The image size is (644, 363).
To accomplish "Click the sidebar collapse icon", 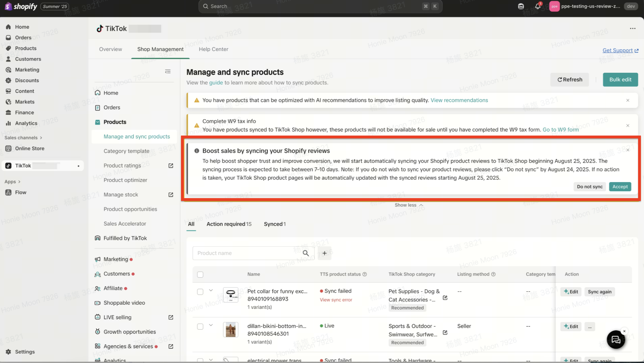I will (168, 72).
